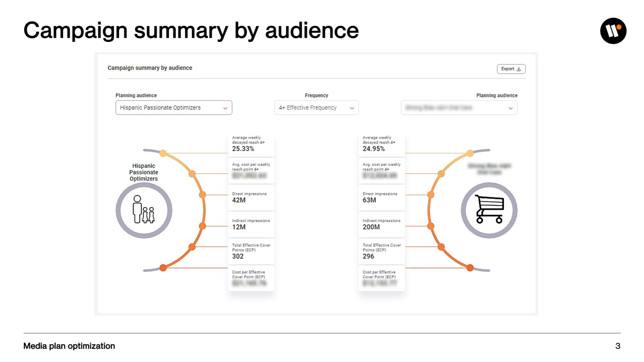The image size is (644, 362).
Task: Select the 24.95% average weekly decayed reach value
Action: pyautogui.click(x=374, y=149)
